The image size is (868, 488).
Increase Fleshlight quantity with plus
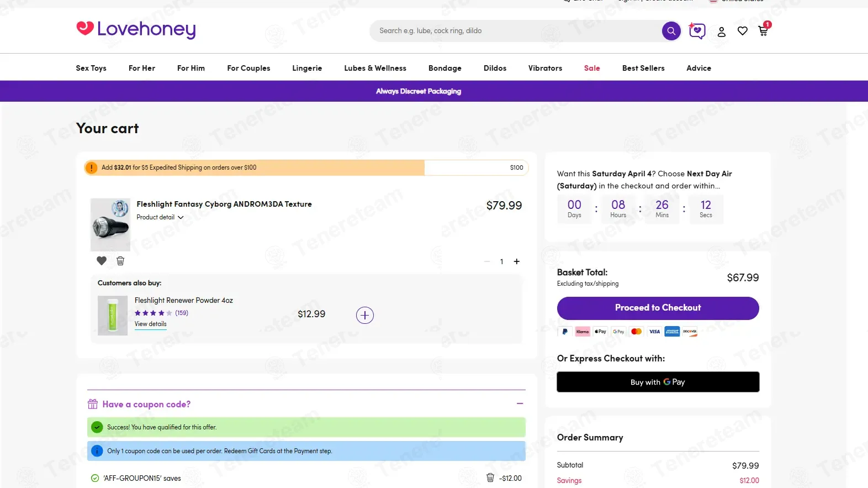click(517, 261)
